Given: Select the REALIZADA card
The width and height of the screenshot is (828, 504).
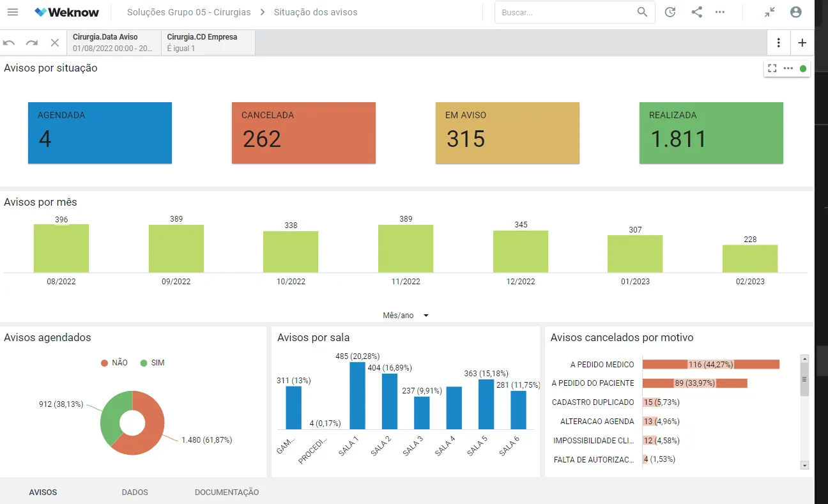Looking at the screenshot, I should [711, 133].
